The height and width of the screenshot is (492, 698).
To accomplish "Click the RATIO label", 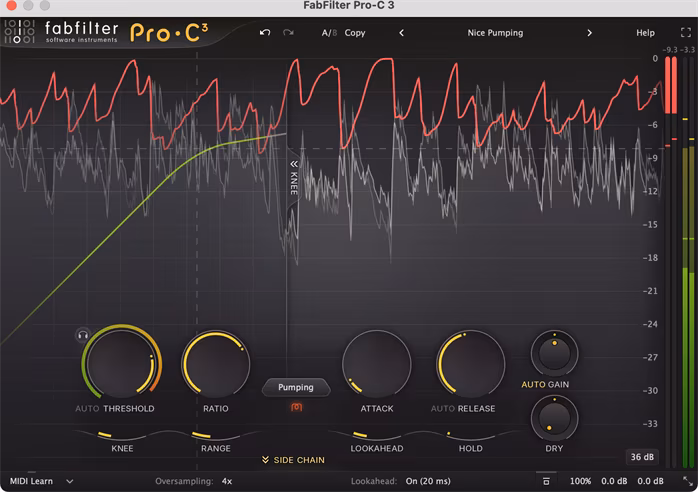I will click(x=216, y=408).
